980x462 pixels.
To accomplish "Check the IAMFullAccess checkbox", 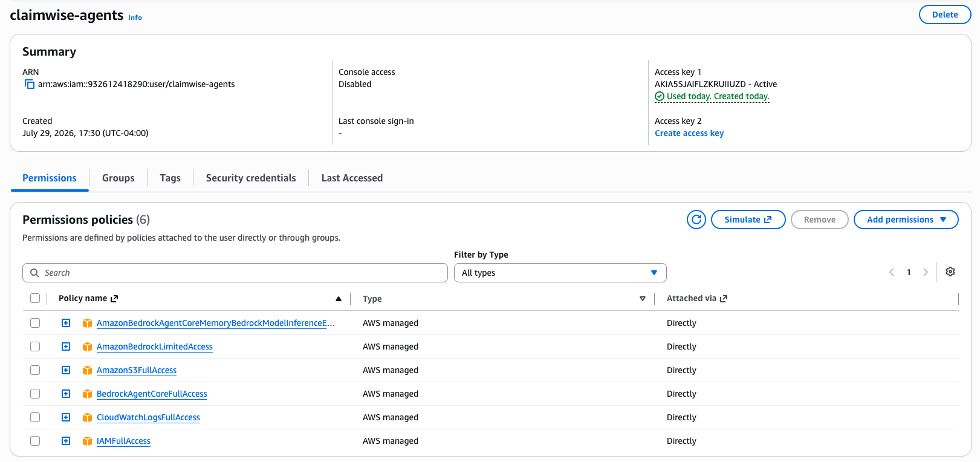I will tap(35, 441).
